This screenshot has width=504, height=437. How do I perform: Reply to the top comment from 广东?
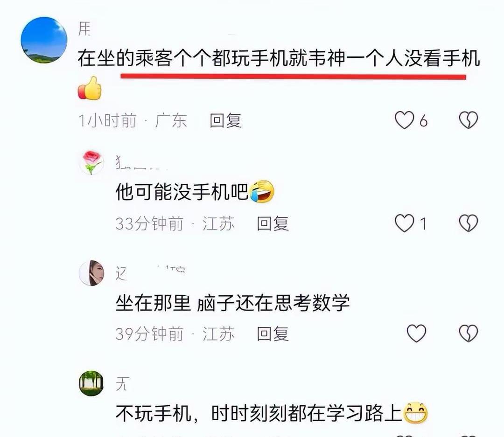click(225, 121)
